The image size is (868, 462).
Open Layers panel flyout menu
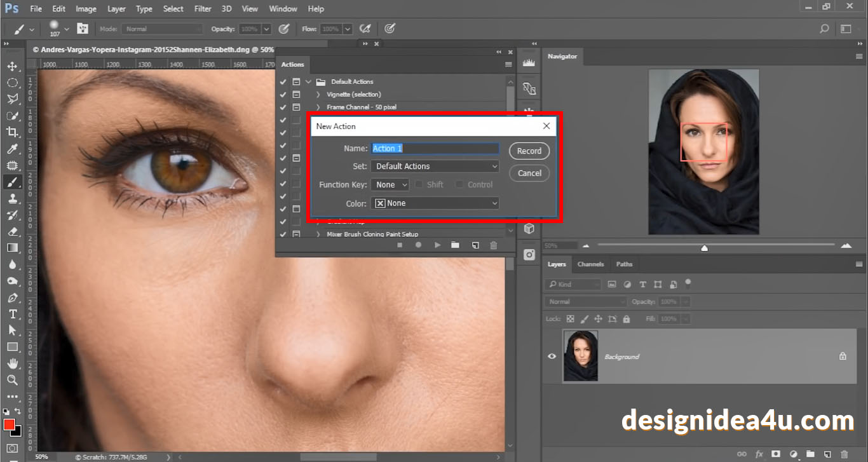(x=859, y=264)
